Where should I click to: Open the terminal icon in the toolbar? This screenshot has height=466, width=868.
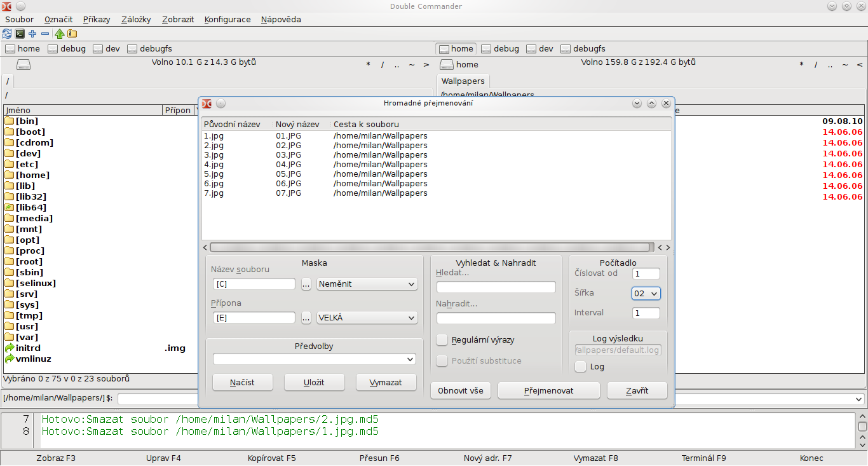click(20, 34)
